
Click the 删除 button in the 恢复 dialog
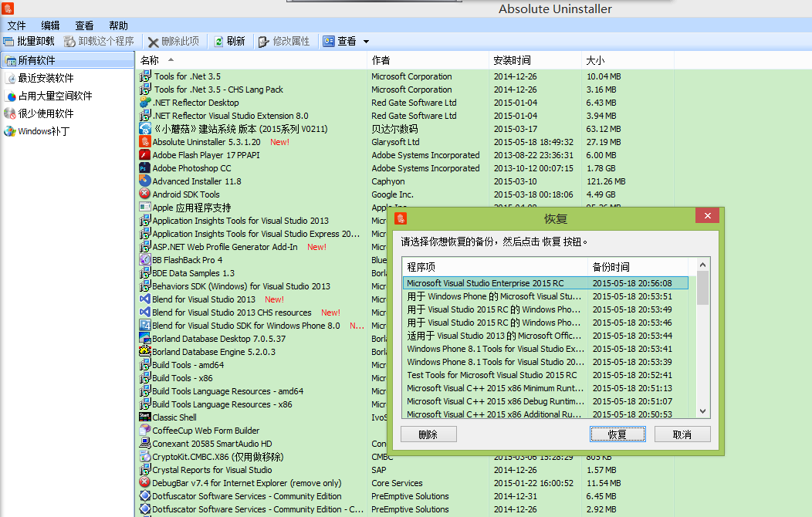click(428, 434)
